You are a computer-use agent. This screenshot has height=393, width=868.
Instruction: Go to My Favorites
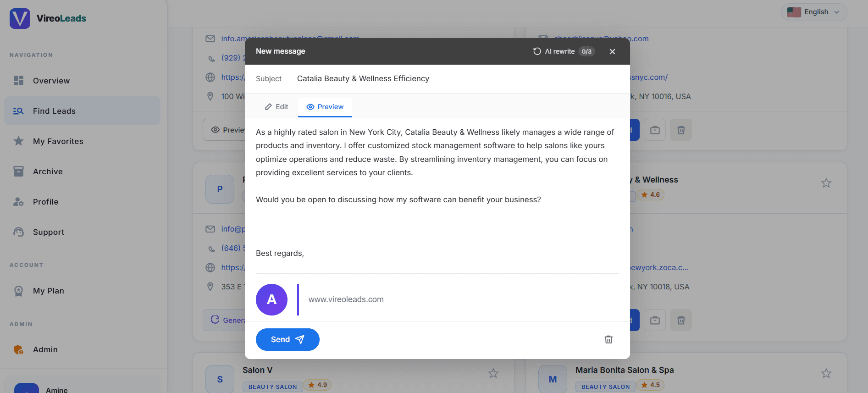(83, 141)
